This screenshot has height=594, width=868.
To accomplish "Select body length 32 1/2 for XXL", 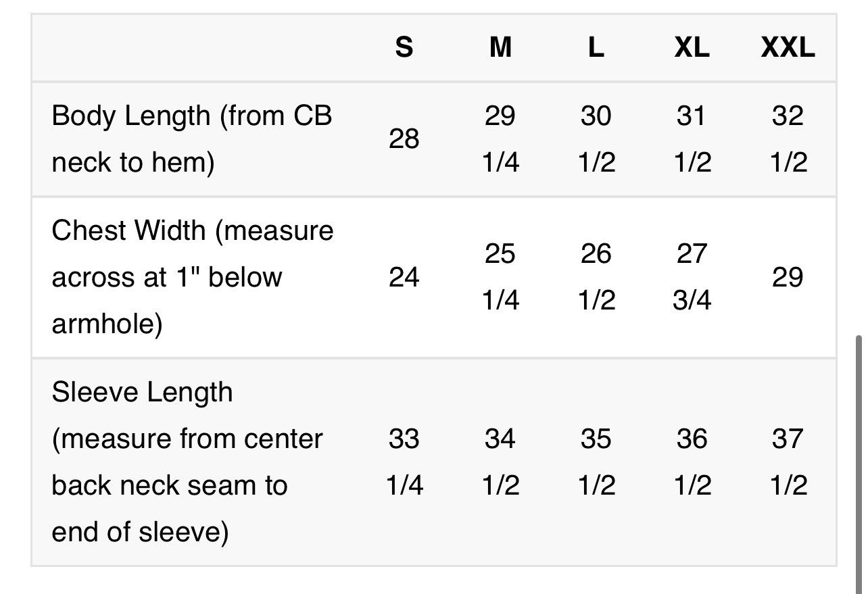I will point(788,139).
